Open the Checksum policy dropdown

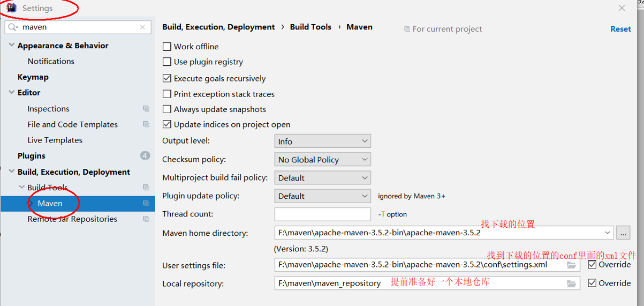pos(322,160)
